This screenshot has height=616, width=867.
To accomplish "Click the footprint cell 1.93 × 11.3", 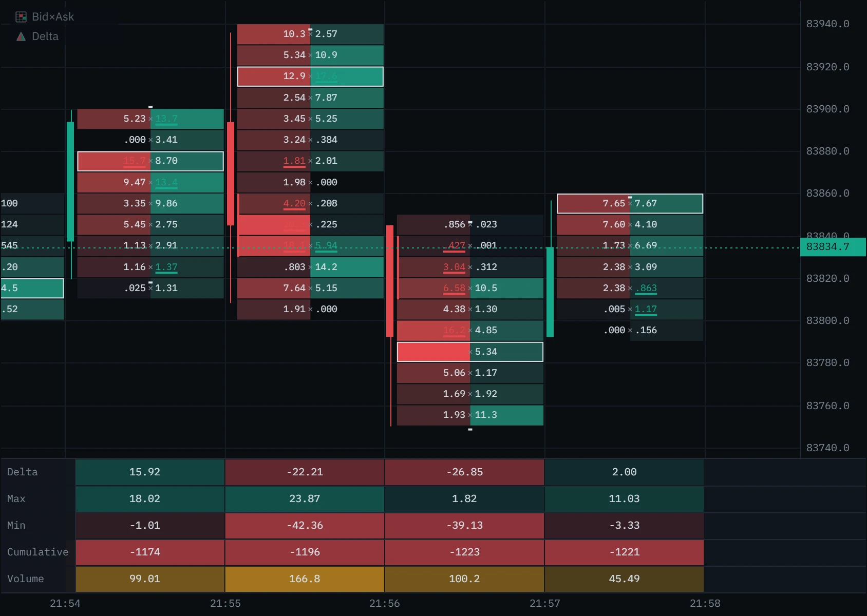I will pos(470,415).
